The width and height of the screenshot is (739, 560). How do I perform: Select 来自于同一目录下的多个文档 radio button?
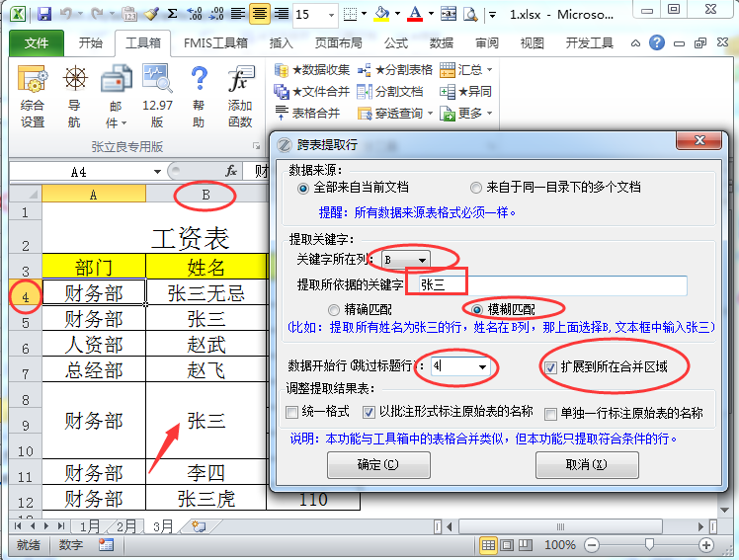pyautogui.click(x=476, y=187)
